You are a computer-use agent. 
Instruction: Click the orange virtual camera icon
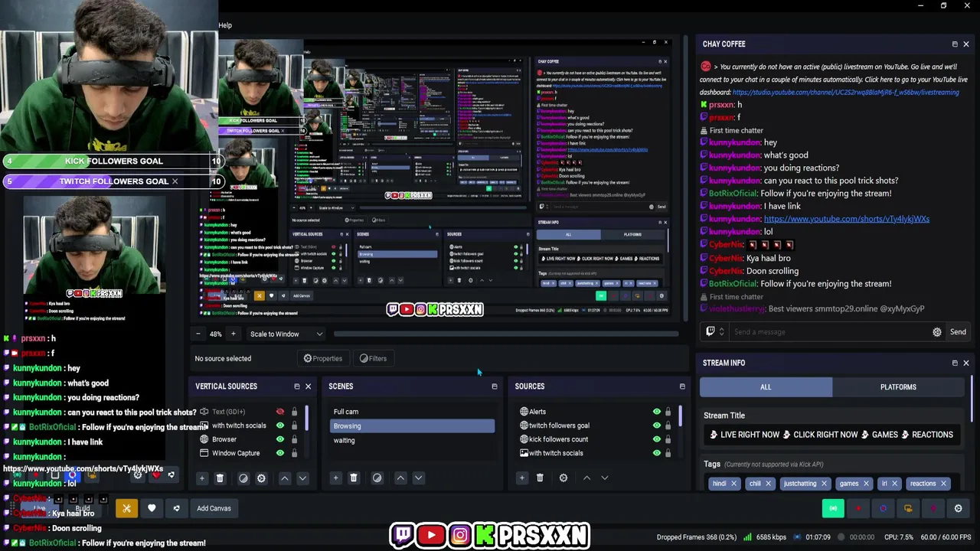[908, 508]
